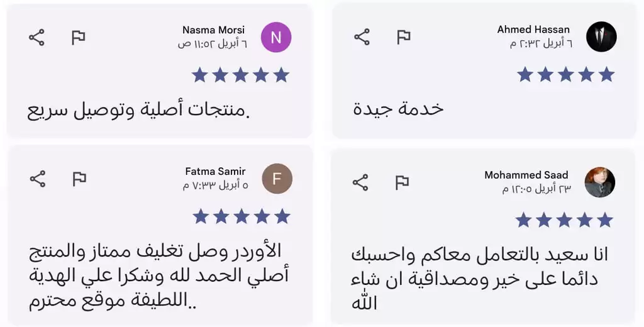This screenshot has height=327, width=644.
Task: Open Nasma Morsi's purple N avatar
Action: coord(276,37)
